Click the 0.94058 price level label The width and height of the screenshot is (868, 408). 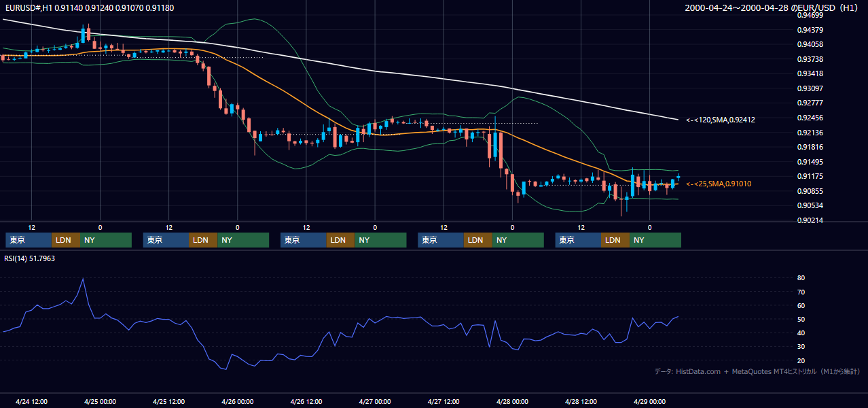point(809,45)
